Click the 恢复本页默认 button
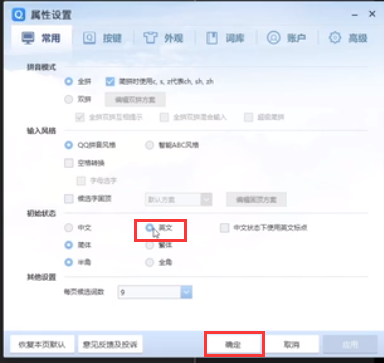 (42, 344)
